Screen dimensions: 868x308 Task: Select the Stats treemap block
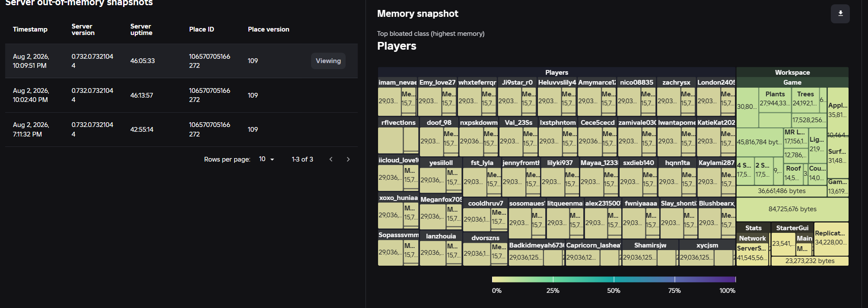(753, 228)
